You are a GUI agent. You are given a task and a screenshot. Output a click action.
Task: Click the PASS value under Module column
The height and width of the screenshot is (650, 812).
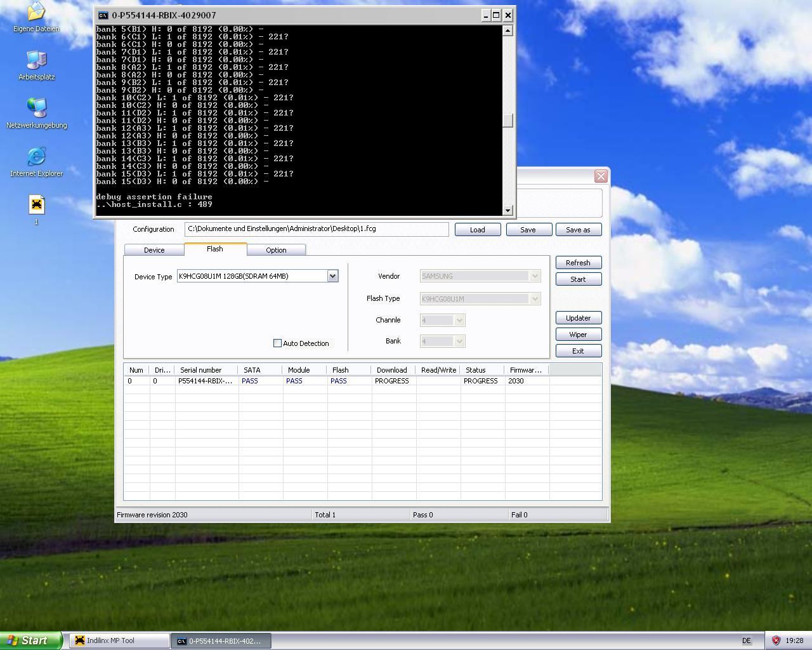coord(294,381)
